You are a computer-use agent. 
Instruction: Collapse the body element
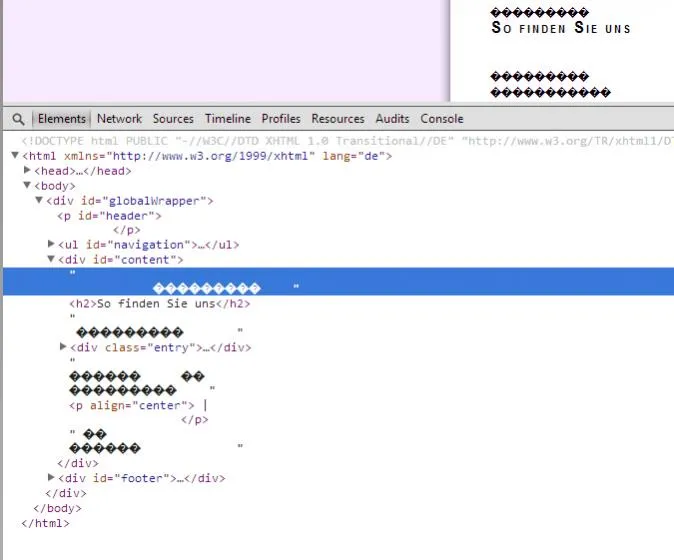(x=27, y=185)
